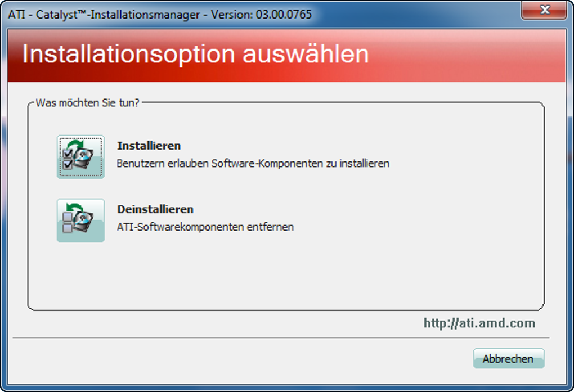The width and height of the screenshot is (574, 392).
Task: Select the Installieren icon button
Action: (80, 157)
